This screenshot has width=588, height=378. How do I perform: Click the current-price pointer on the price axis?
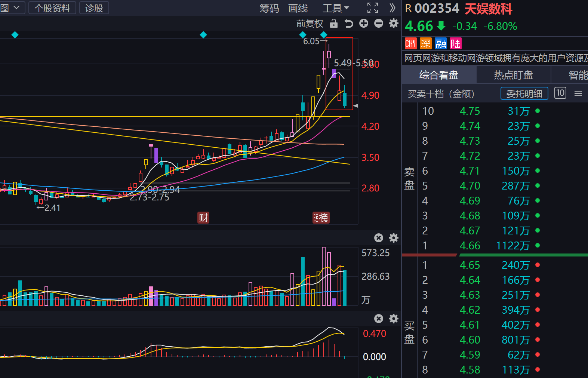point(355,106)
